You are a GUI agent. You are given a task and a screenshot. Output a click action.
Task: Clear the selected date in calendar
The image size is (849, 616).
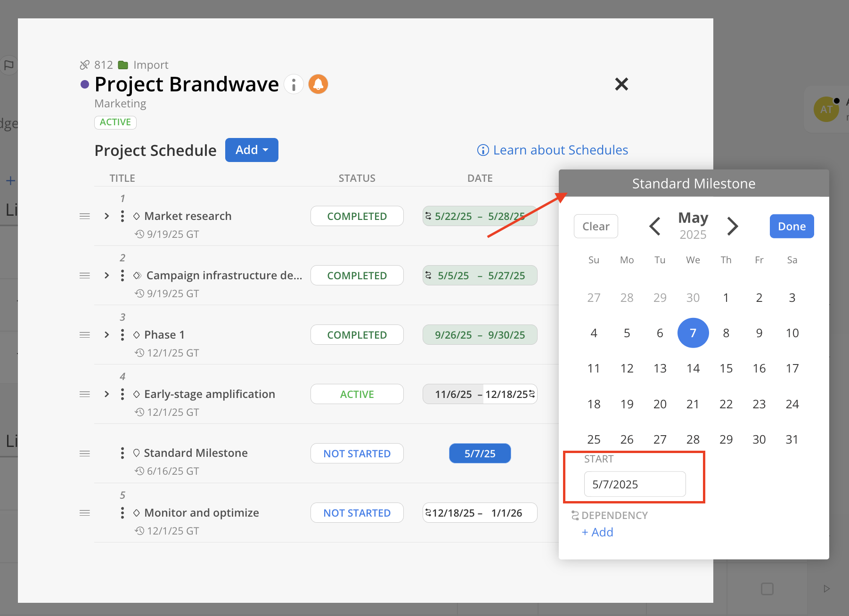point(596,227)
